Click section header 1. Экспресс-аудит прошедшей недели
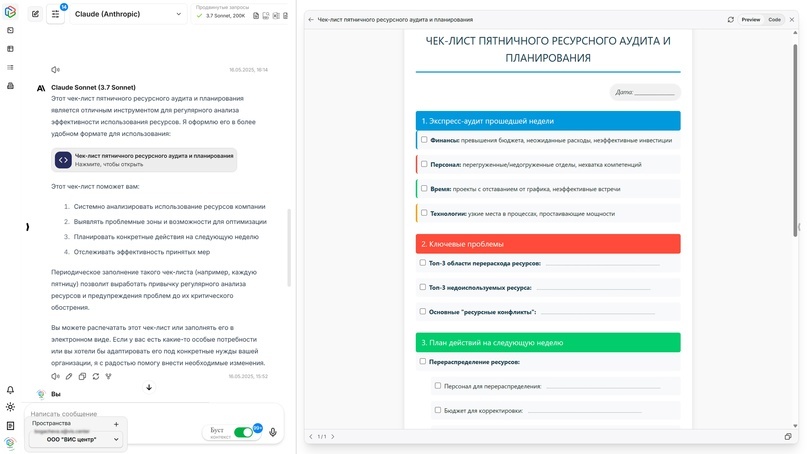 click(548, 121)
